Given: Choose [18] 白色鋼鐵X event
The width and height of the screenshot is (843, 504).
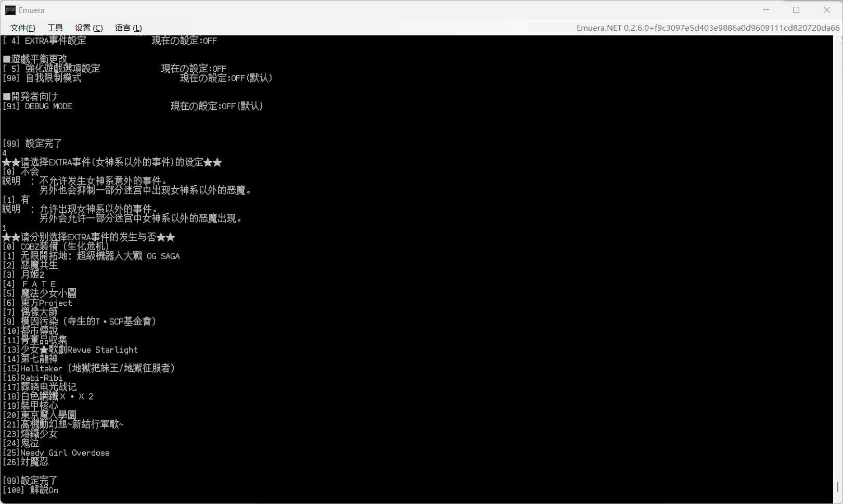Looking at the screenshot, I should [x=48, y=396].
